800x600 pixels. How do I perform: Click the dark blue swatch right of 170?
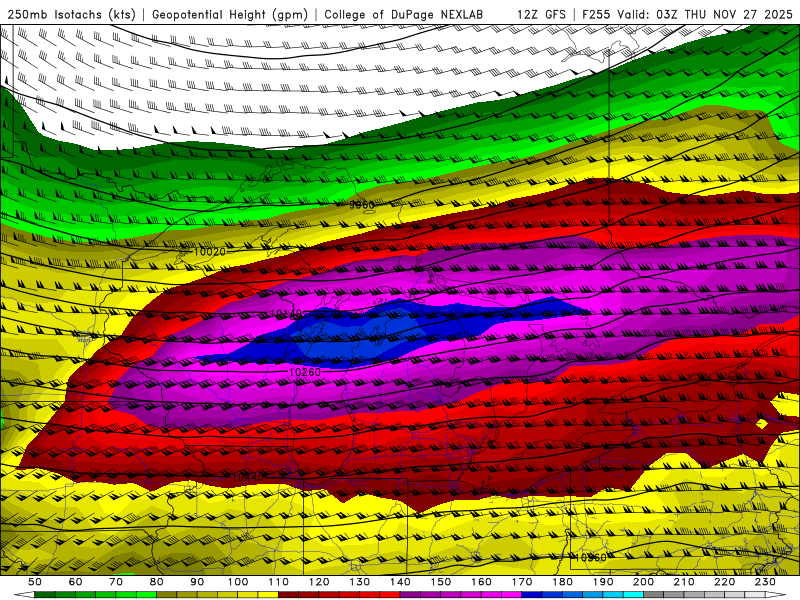(x=532, y=595)
